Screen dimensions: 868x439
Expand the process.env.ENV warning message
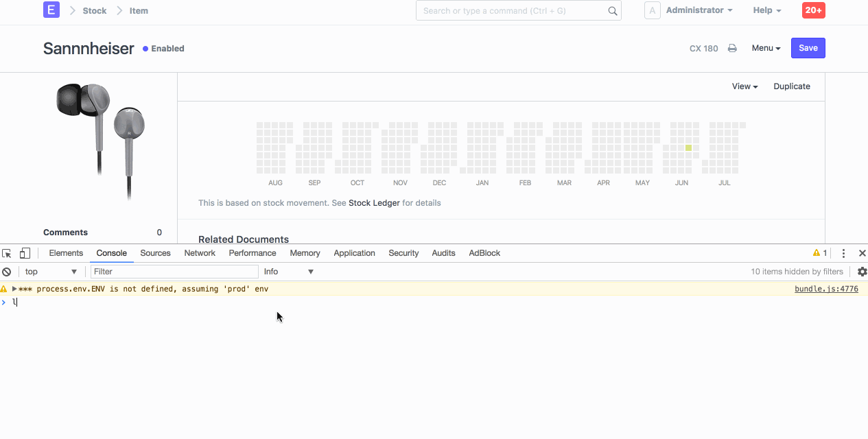tap(14, 289)
